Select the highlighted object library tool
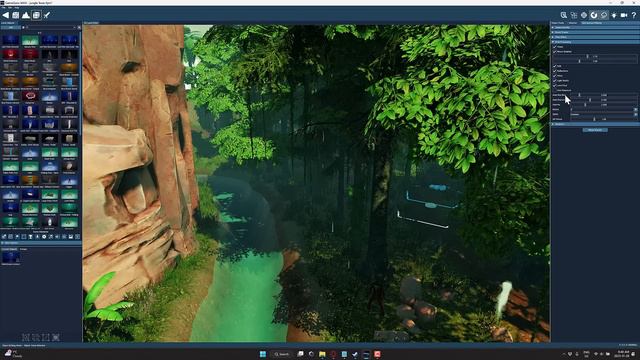Viewport: 640px width, 360px height. 36,15
